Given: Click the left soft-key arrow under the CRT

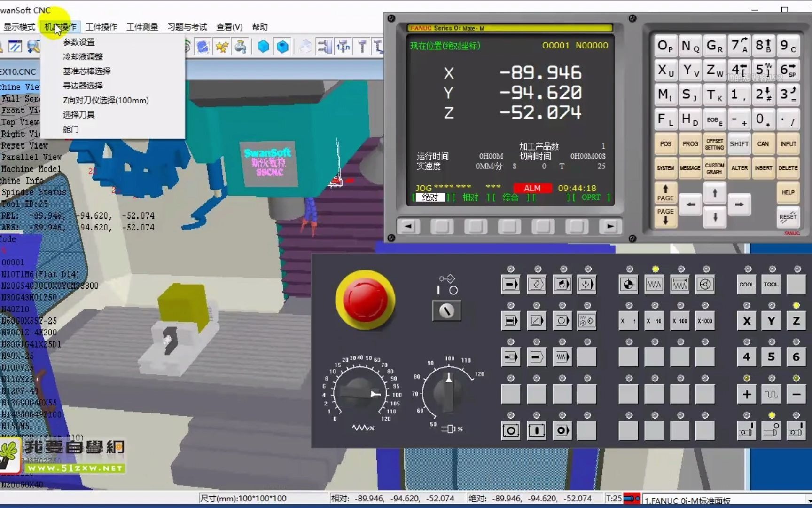Looking at the screenshot, I should coord(408,226).
